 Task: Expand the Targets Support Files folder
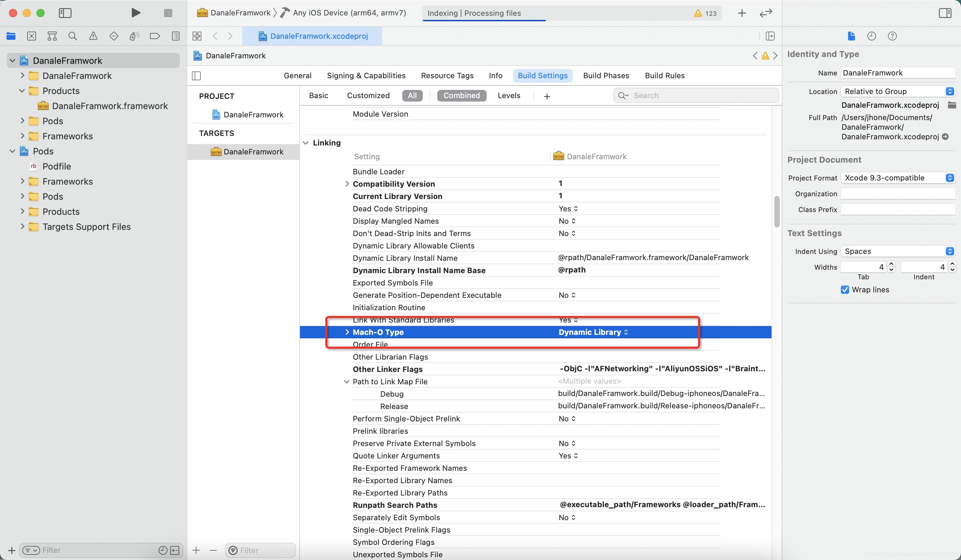tap(22, 226)
